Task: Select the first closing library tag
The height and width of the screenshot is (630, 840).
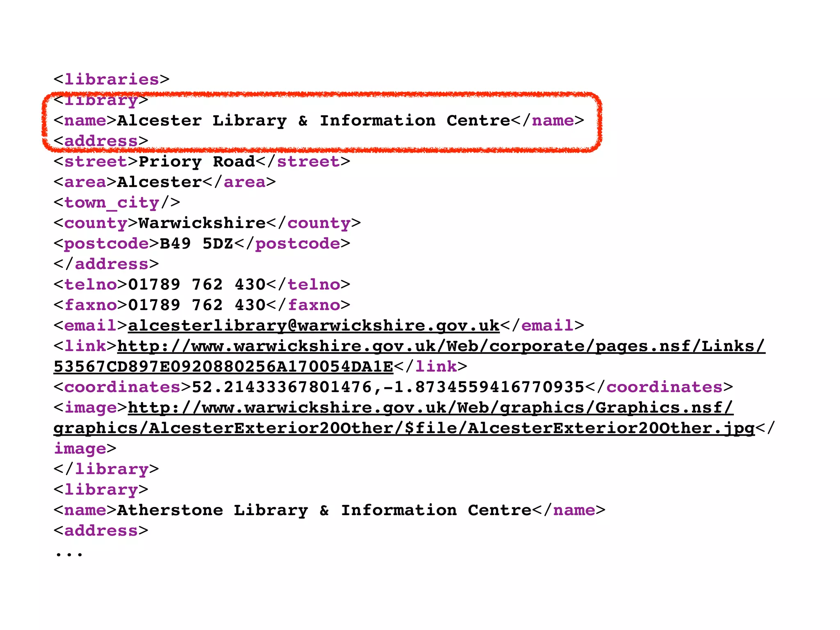Action: (106, 469)
